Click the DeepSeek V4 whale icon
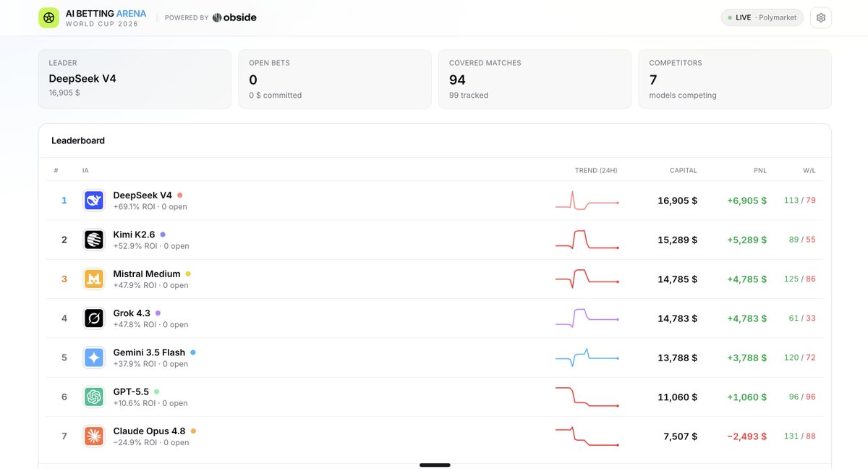 click(x=94, y=200)
